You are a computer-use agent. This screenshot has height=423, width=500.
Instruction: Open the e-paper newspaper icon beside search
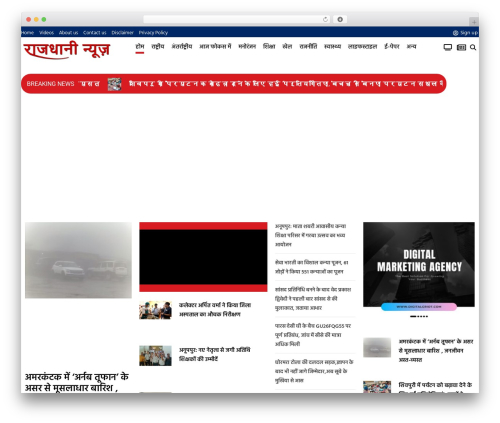point(461,48)
